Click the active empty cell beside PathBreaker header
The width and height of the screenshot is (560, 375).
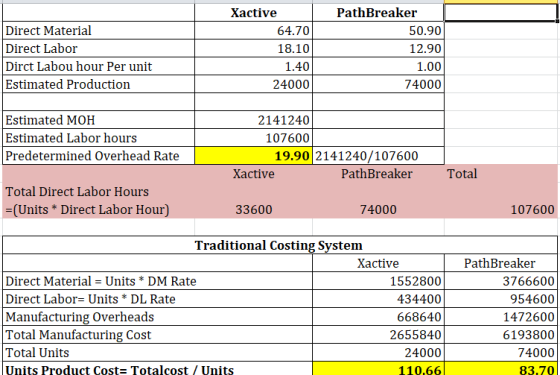click(501, 13)
